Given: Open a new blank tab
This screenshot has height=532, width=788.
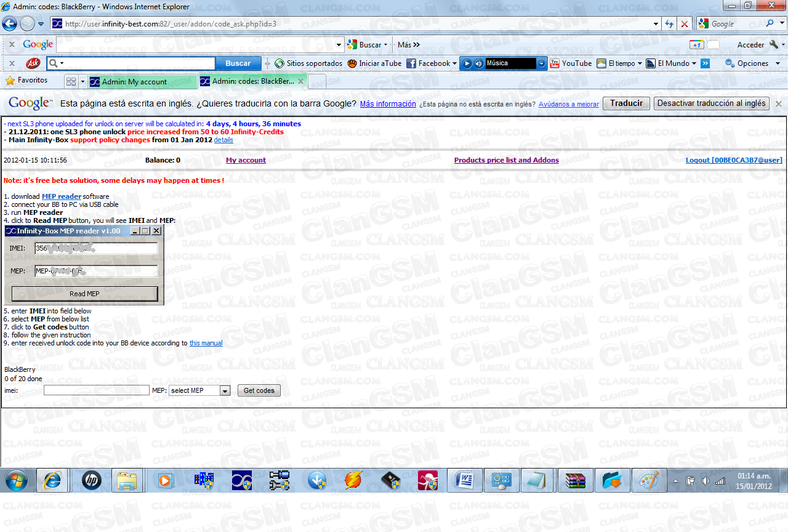Looking at the screenshot, I should 316,81.
